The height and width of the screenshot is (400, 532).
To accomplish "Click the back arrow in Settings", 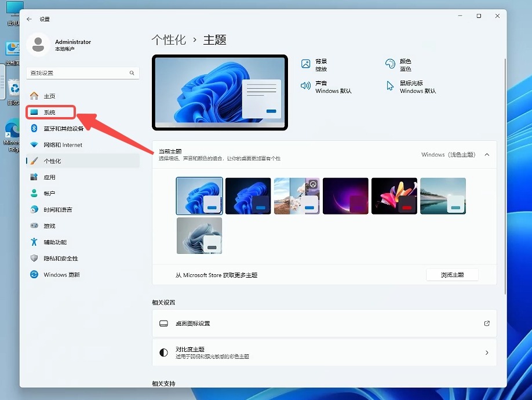I will pos(30,19).
